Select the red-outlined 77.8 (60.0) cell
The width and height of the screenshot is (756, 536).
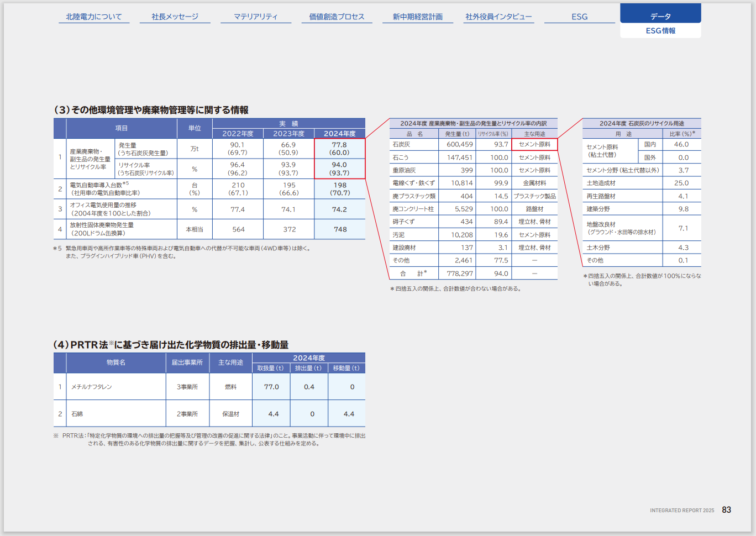pos(339,149)
